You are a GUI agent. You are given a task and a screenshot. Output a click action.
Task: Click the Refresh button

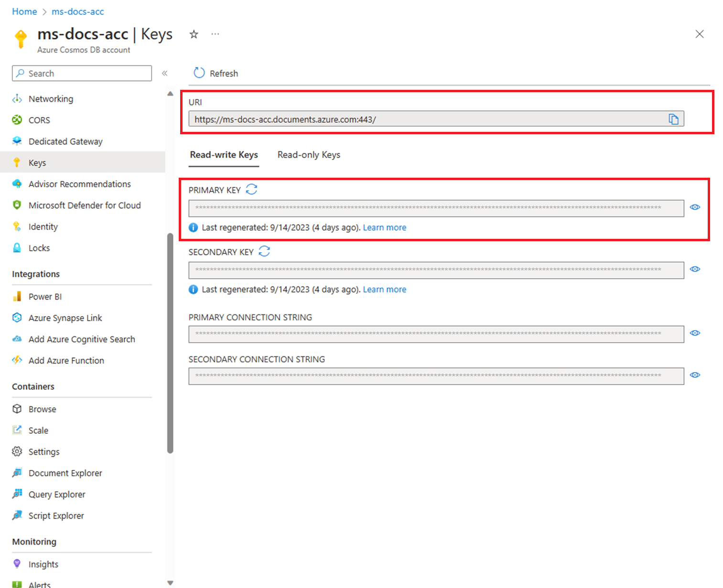click(x=216, y=73)
